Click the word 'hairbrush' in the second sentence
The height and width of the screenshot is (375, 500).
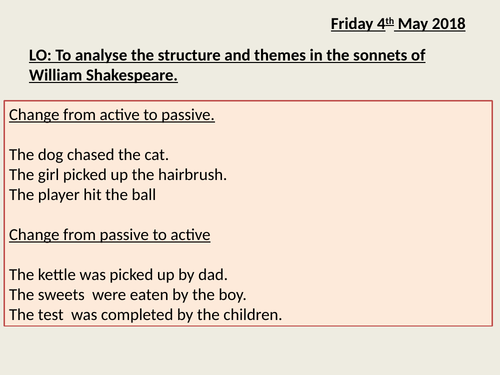click(190, 175)
